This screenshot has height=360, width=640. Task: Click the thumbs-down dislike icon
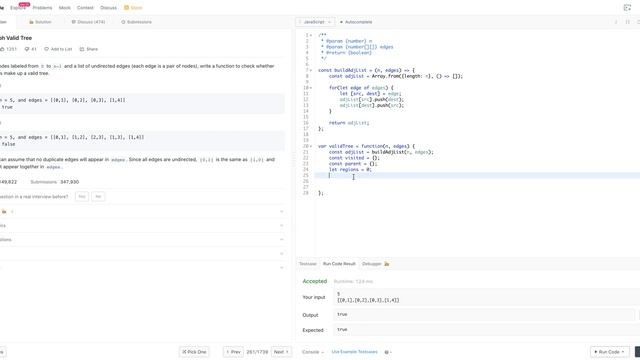click(x=27, y=49)
